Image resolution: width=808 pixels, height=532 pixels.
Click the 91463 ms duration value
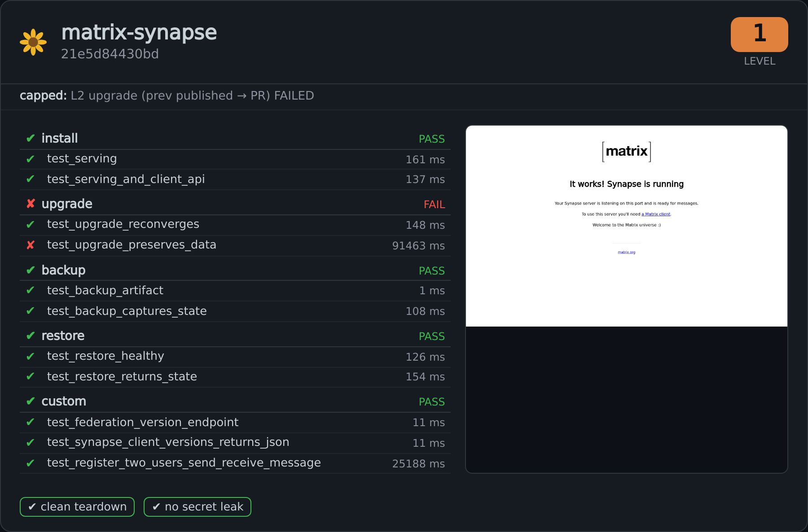[x=418, y=246]
